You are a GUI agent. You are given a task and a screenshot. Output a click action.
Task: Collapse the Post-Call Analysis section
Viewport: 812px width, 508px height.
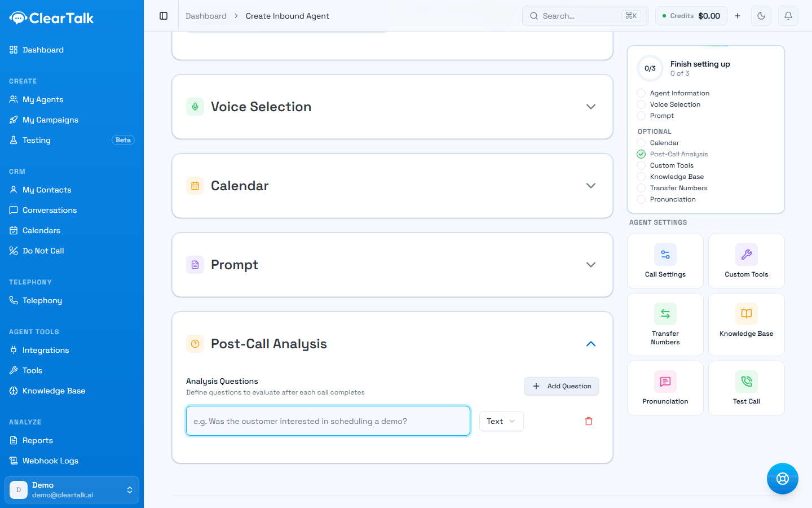(591, 344)
